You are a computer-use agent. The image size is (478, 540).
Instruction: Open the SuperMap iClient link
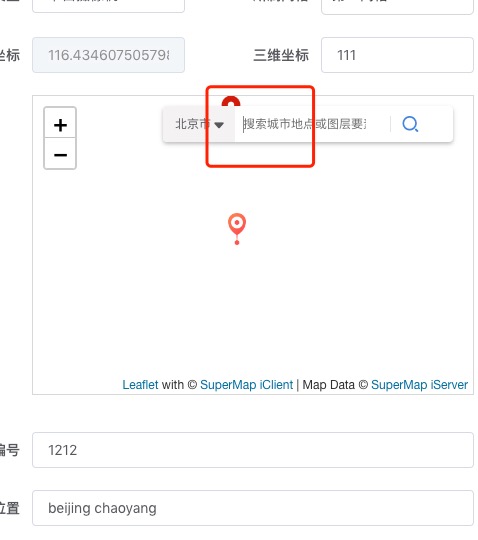tap(247, 385)
